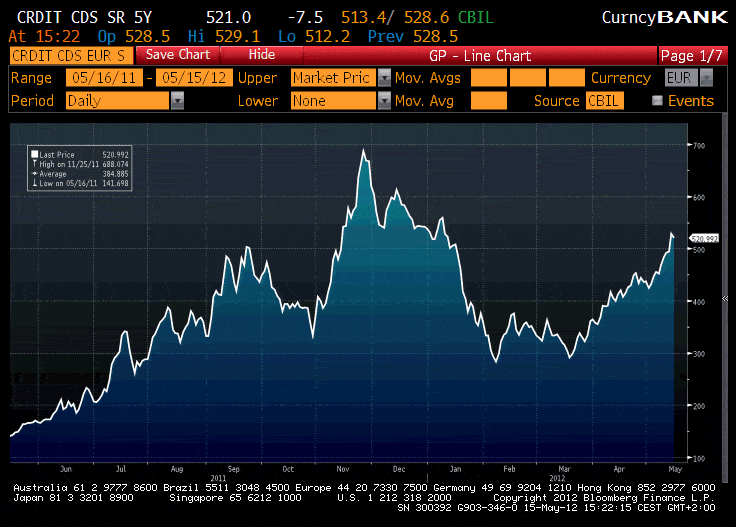Viewport: 736px width, 527px height.
Task: Click the Page 1/7 indicator
Action: pos(691,55)
